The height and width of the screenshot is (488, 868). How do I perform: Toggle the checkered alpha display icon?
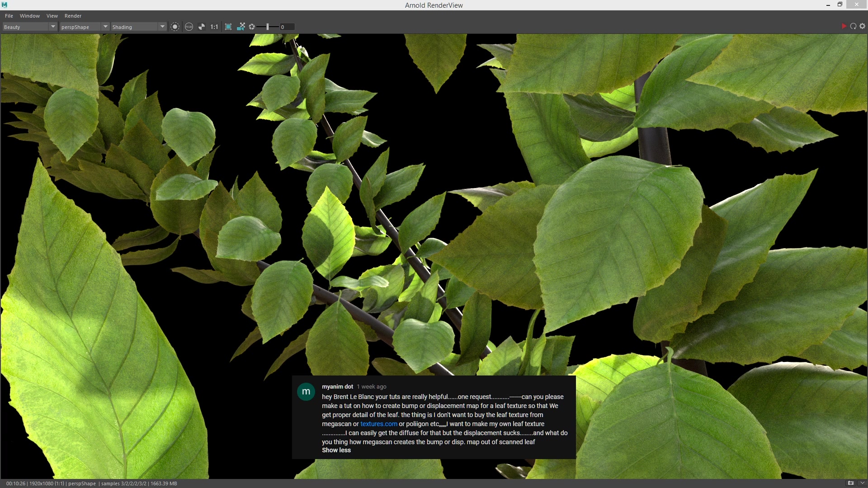point(202,27)
